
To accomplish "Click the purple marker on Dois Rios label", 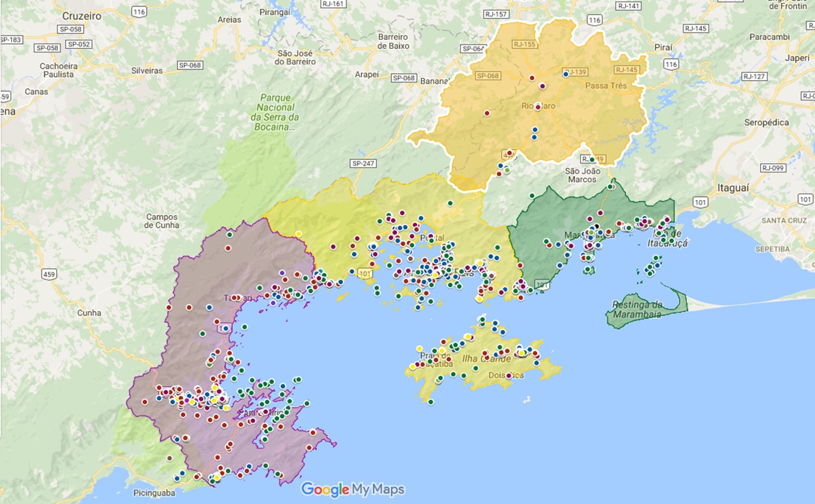I will 508,376.
